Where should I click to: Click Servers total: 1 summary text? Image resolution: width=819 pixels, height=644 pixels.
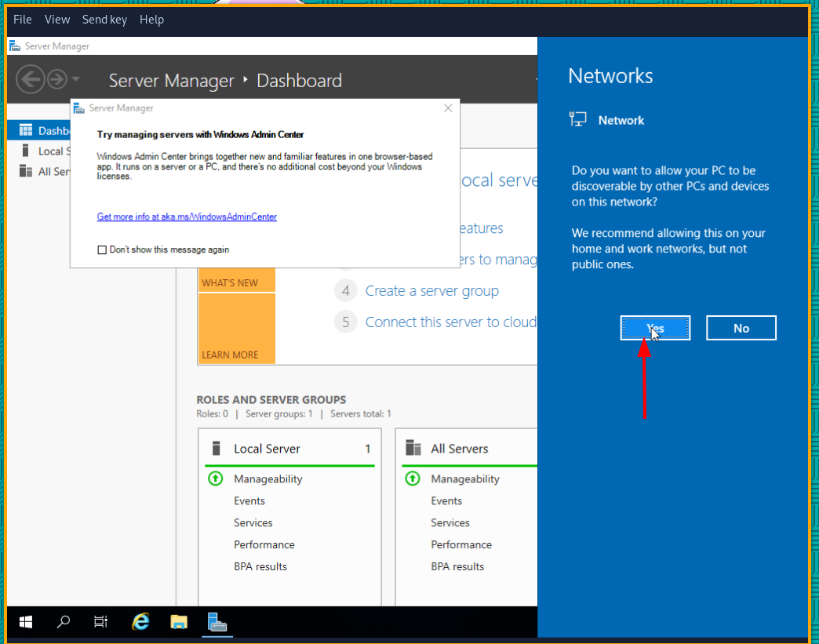360,414
